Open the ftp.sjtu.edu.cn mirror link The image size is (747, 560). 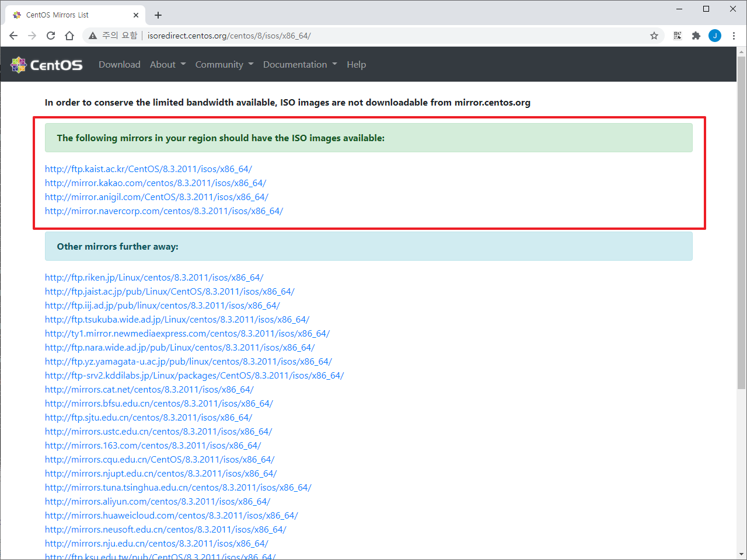pos(148,418)
